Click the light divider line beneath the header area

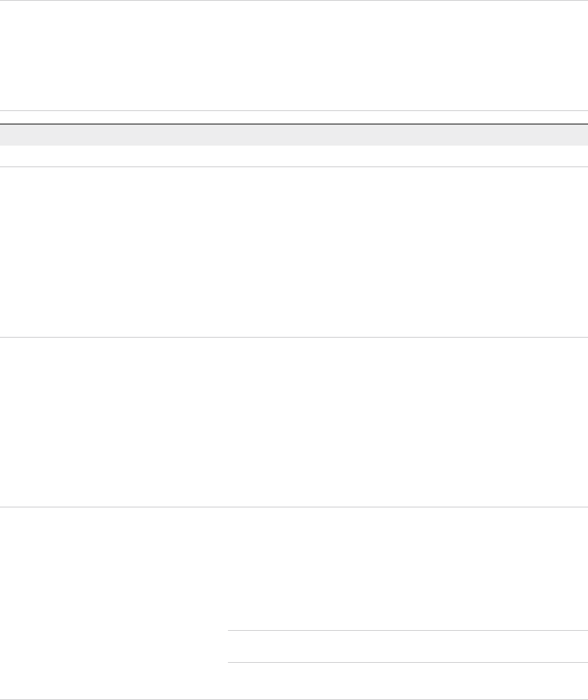tap(294, 110)
